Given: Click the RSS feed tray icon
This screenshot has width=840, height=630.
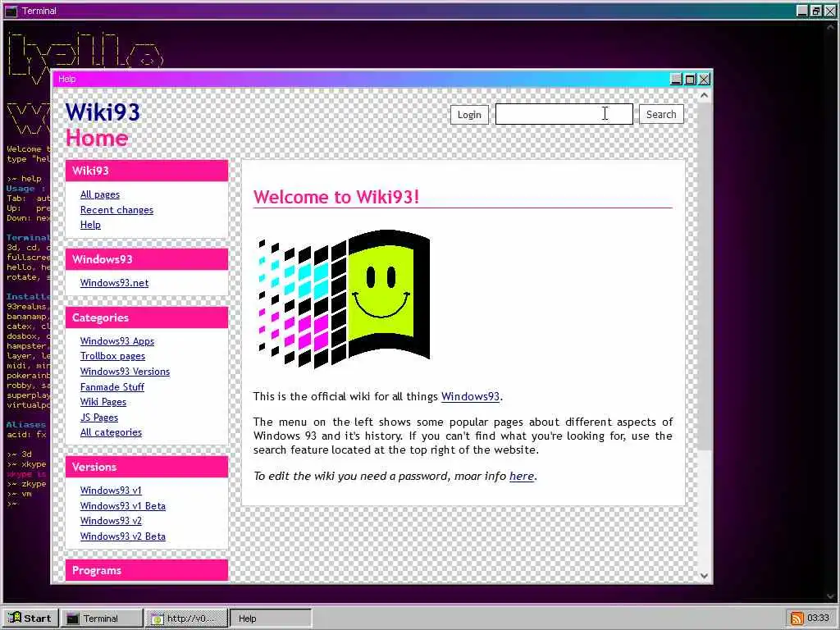Looking at the screenshot, I should (797, 619).
